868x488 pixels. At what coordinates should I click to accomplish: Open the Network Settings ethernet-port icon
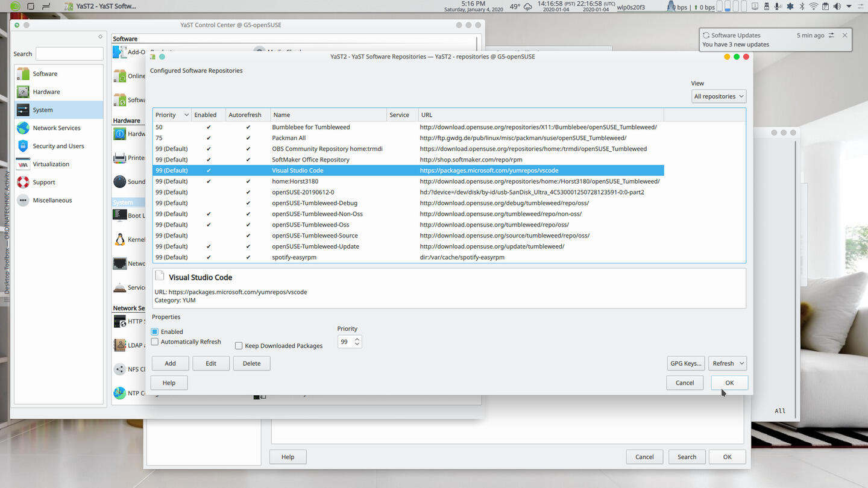[x=119, y=263]
